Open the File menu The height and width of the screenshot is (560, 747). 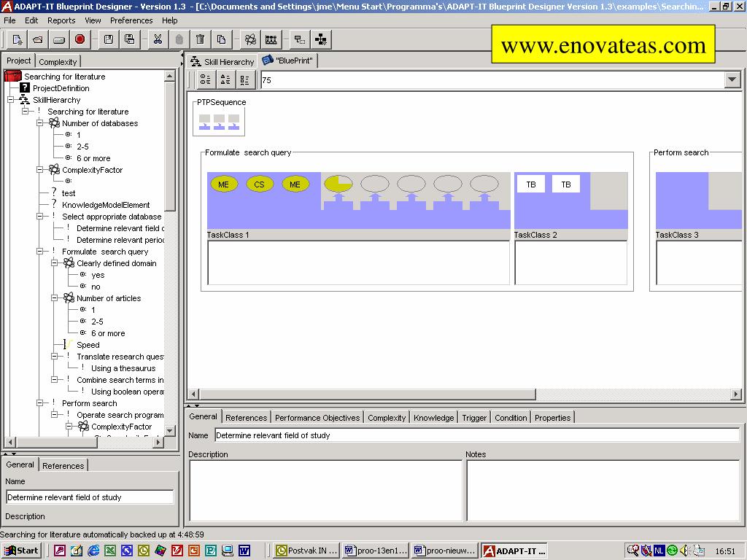(x=9, y=20)
